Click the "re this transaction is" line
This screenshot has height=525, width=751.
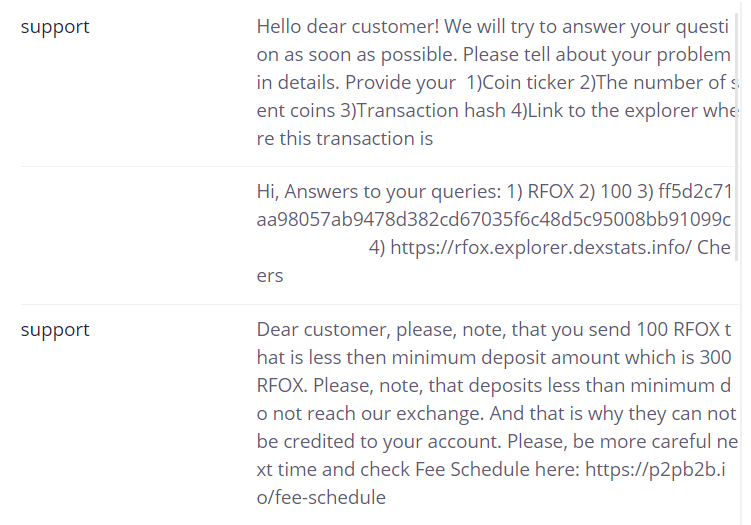(x=345, y=139)
